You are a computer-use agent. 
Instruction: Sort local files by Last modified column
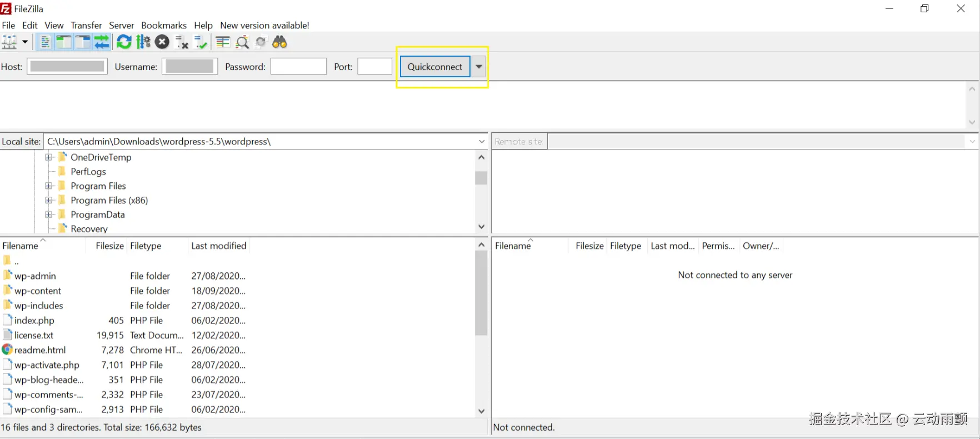(219, 246)
